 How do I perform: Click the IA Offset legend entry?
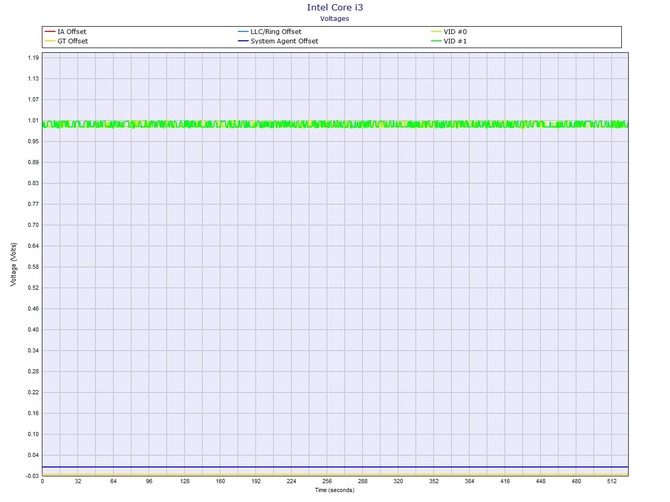[x=65, y=32]
